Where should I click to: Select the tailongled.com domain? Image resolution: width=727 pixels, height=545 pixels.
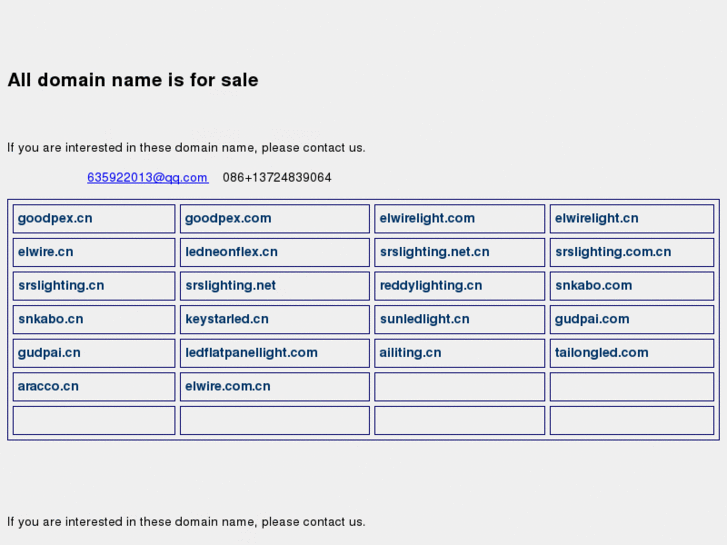tap(602, 353)
